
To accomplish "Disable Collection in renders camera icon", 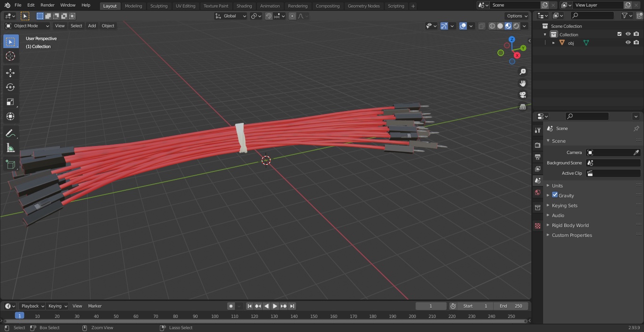I will pyautogui.click(x=636, y=34).
